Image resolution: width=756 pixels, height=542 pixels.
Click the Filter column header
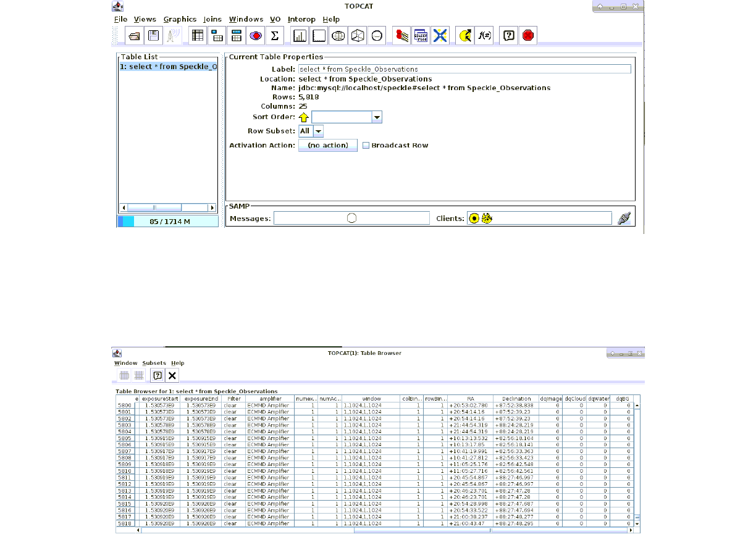tap(233, 399)
